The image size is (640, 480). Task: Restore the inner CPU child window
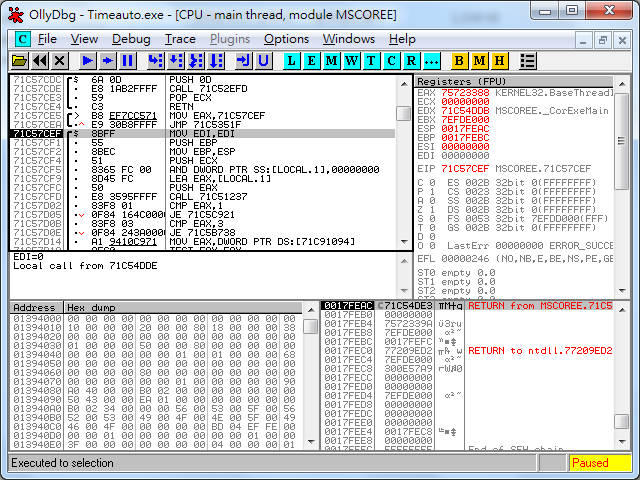click(x=602, y=40)
